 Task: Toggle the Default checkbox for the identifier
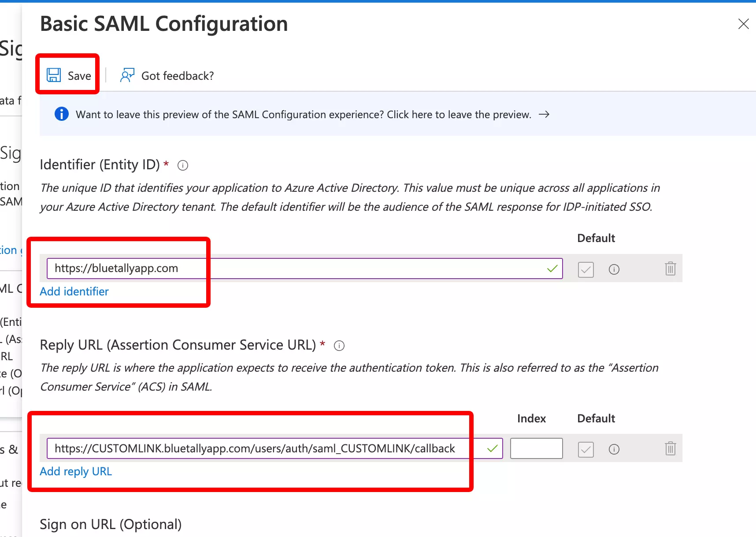tap(586, 269)
